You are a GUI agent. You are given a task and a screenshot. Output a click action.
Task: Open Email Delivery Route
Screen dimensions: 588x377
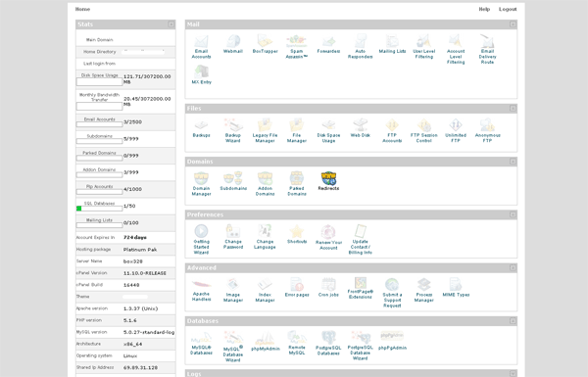tap(487, 50)
